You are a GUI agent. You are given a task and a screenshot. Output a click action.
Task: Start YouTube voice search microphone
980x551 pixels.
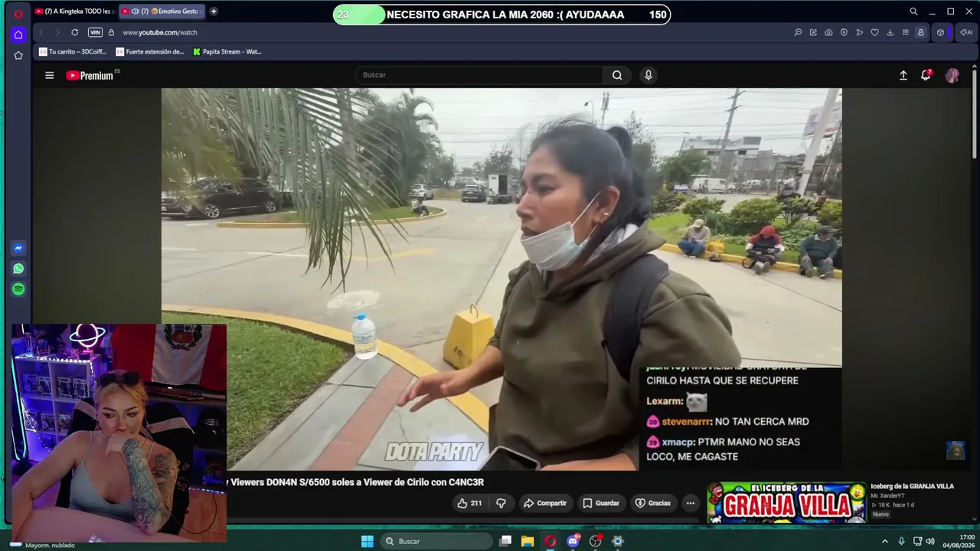648,75
